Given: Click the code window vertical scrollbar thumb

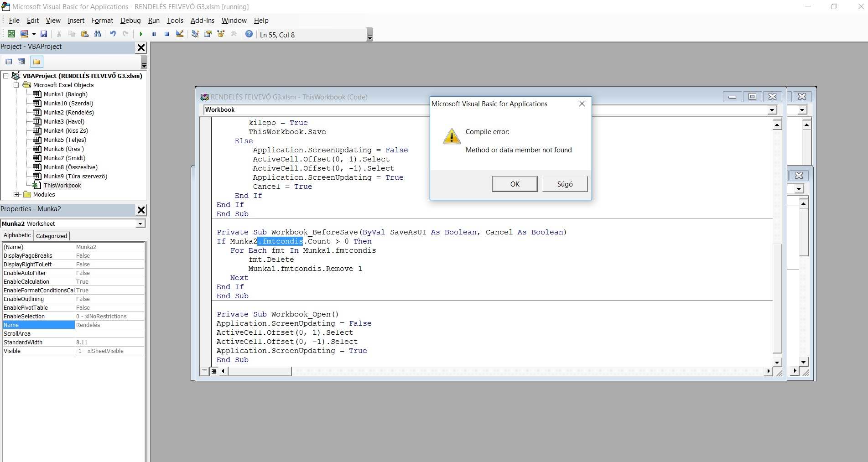Looking at the screenshot, I should (x=777, y=298).
